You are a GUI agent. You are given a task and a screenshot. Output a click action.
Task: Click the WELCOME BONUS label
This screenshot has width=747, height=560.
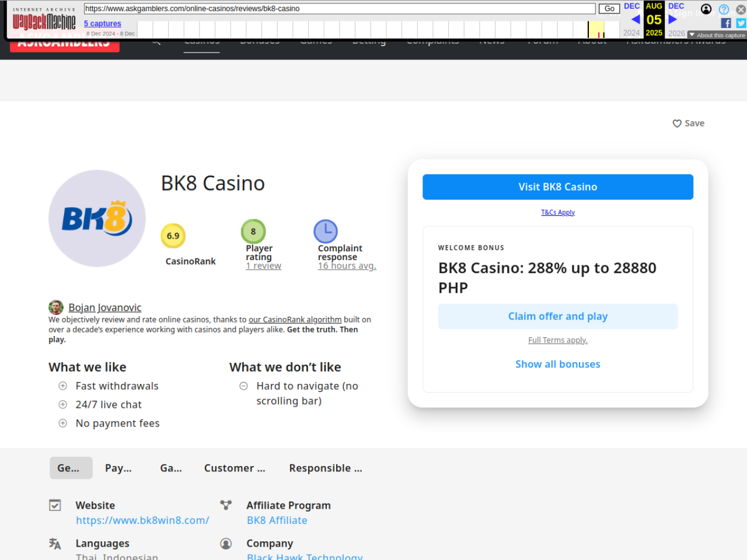[x=472, y=248]
